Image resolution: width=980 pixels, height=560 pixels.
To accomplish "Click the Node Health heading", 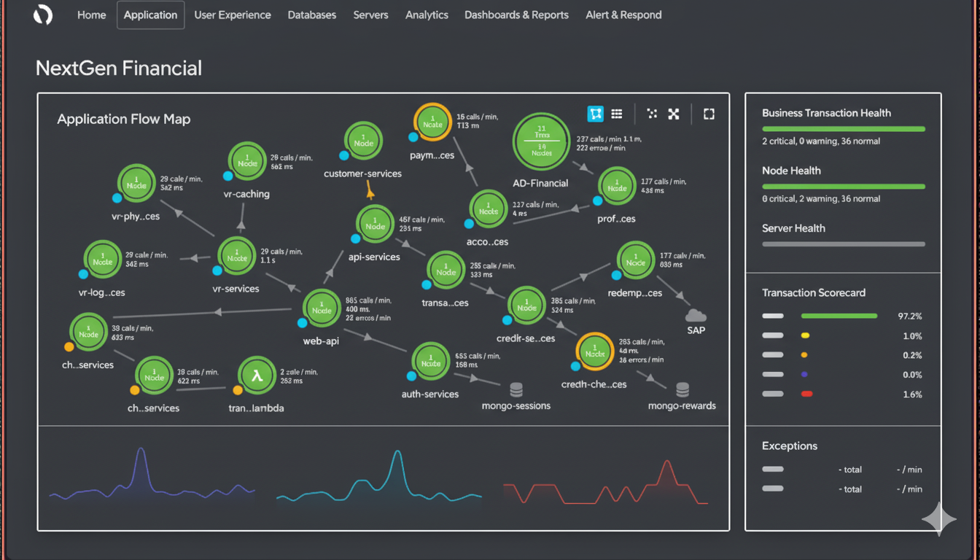I will click(791, 171).
